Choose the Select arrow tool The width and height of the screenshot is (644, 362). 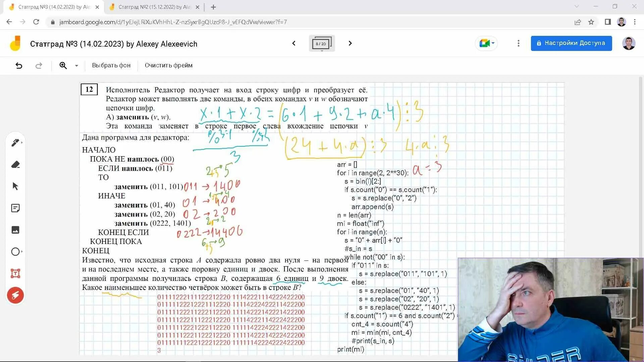pyautogui.click(x=15, y=186)
